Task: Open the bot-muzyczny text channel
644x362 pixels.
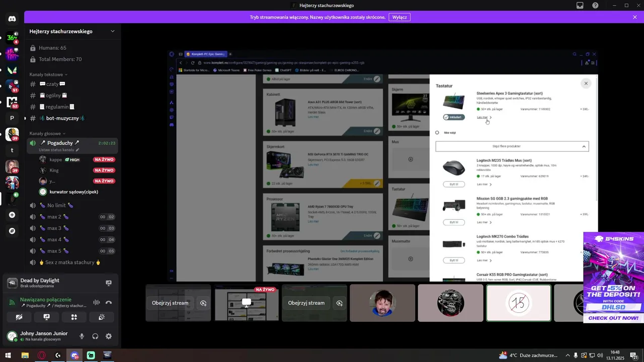Action: [72, 118]
